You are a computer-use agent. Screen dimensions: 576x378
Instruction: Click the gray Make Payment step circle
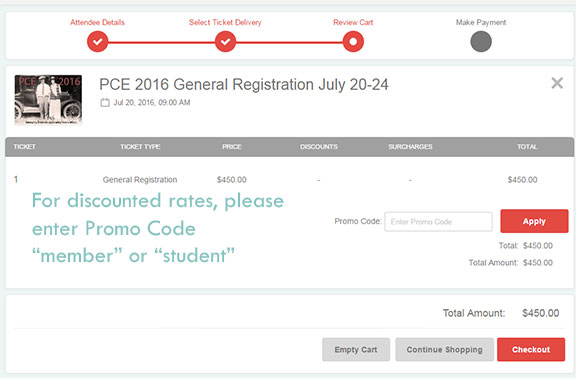[x=481, y=42]
